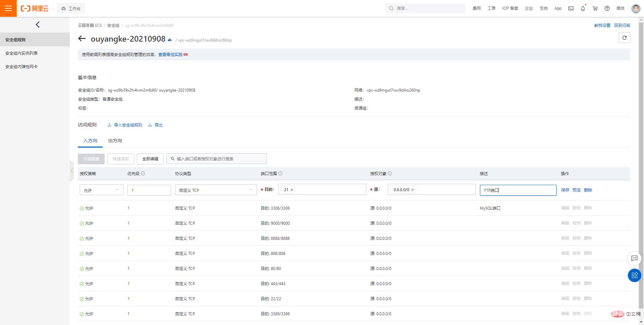This screenshot has width=644, height=325.
Task: Click the 全部编辑 button
Action: pos(150,159)
